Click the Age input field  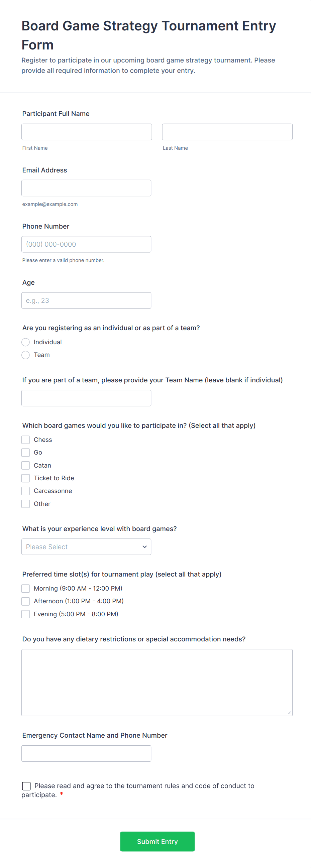pyautogui.click(x=86, y=300)
